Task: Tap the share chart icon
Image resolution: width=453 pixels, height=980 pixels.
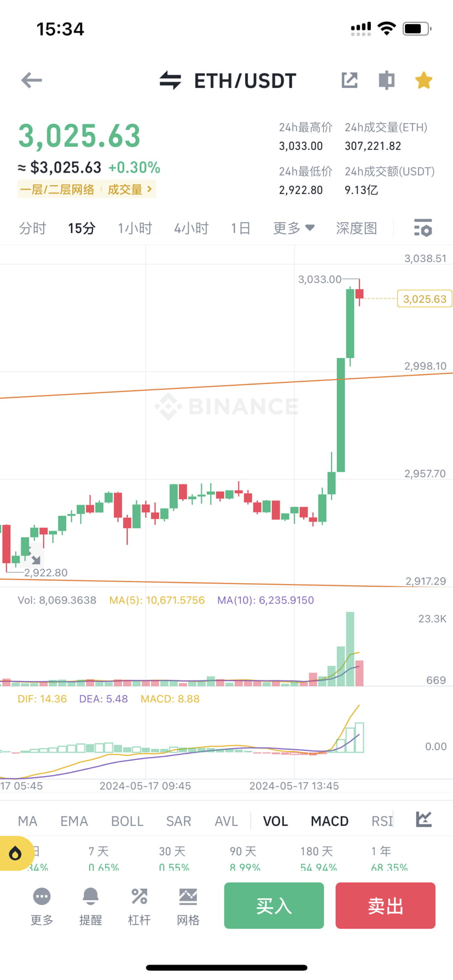Action: point(350,80)
